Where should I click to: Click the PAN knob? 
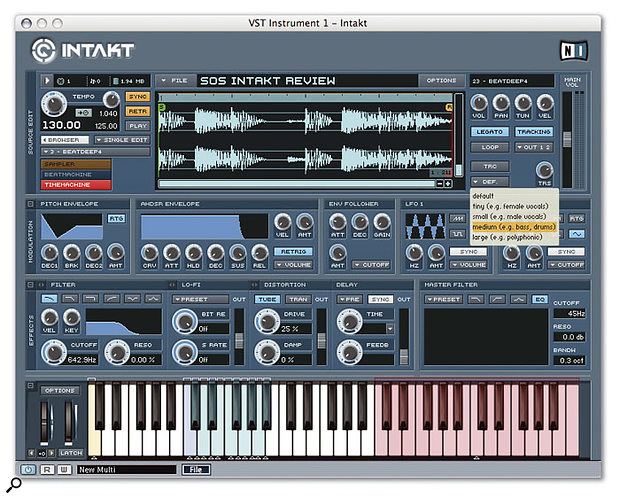[x=501, y=103]
